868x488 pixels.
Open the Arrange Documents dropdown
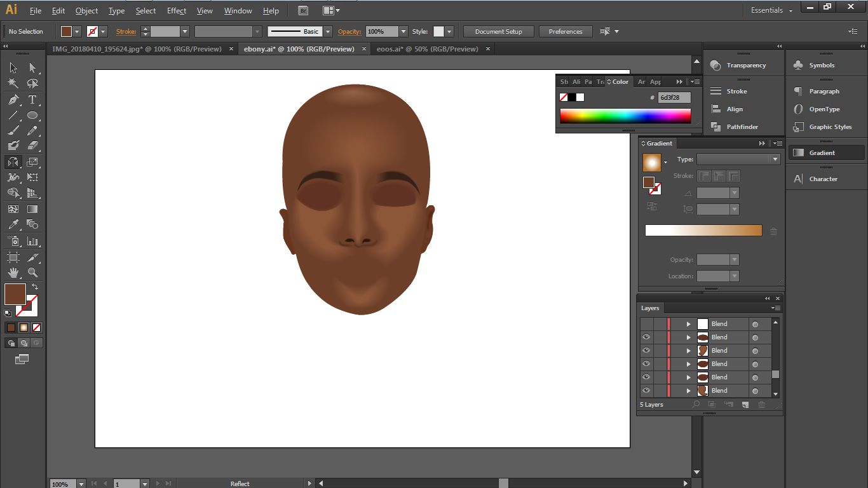331,11
